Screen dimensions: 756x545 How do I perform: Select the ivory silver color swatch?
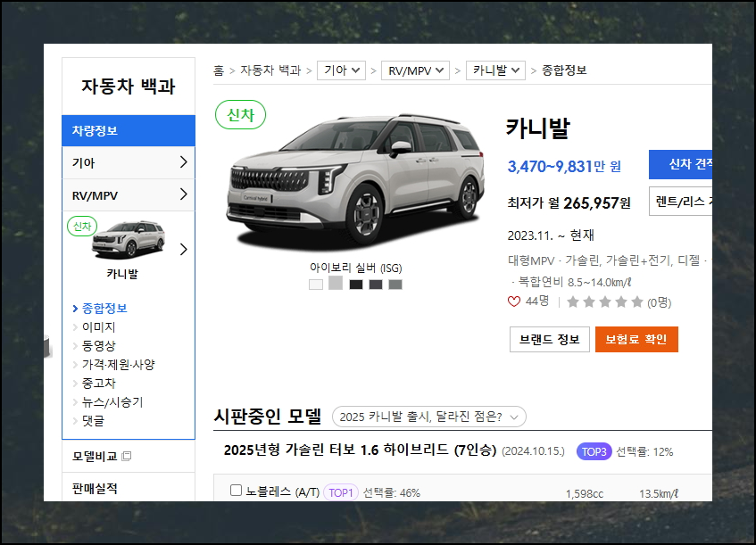click(336, 283)
